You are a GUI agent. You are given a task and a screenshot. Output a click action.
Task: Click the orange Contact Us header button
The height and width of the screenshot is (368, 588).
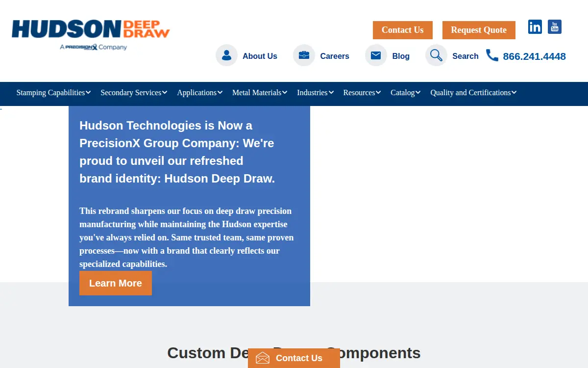click(403, 30)
